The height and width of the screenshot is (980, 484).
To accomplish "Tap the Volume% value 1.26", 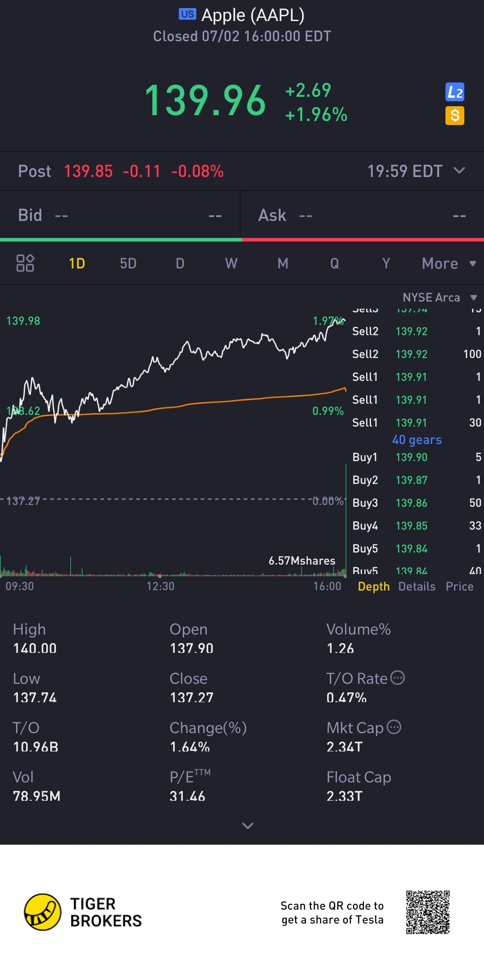I will pyautogui.click(x=340, y=648).
